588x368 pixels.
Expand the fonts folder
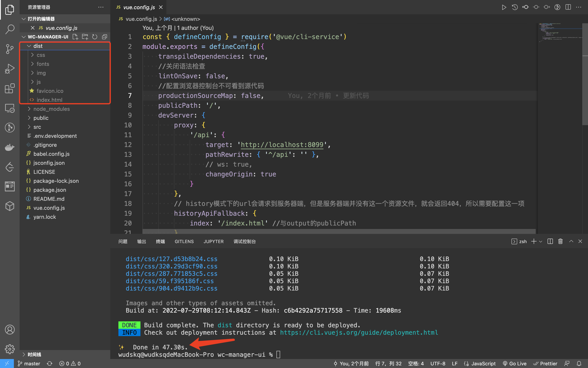(65, 64)
